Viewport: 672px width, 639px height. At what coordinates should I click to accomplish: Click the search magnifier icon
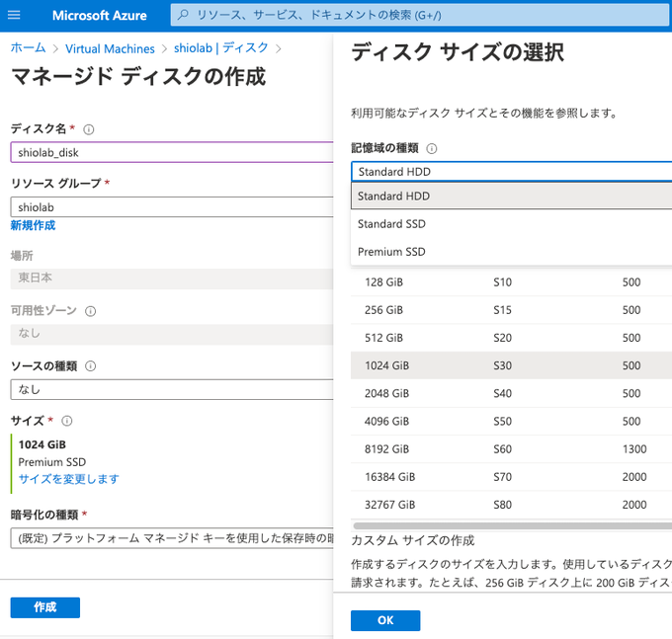[x=183, y=15]
